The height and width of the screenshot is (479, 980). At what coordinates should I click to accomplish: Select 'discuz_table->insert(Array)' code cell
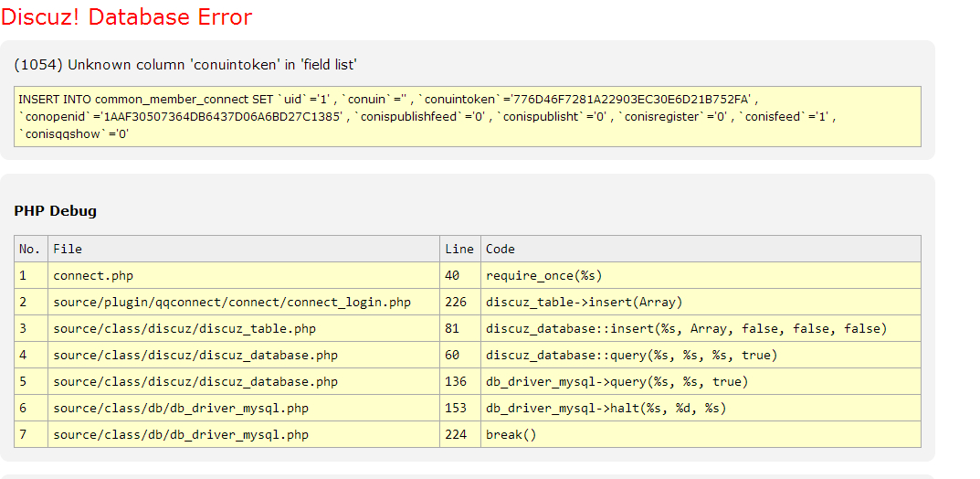pos(701,302)
